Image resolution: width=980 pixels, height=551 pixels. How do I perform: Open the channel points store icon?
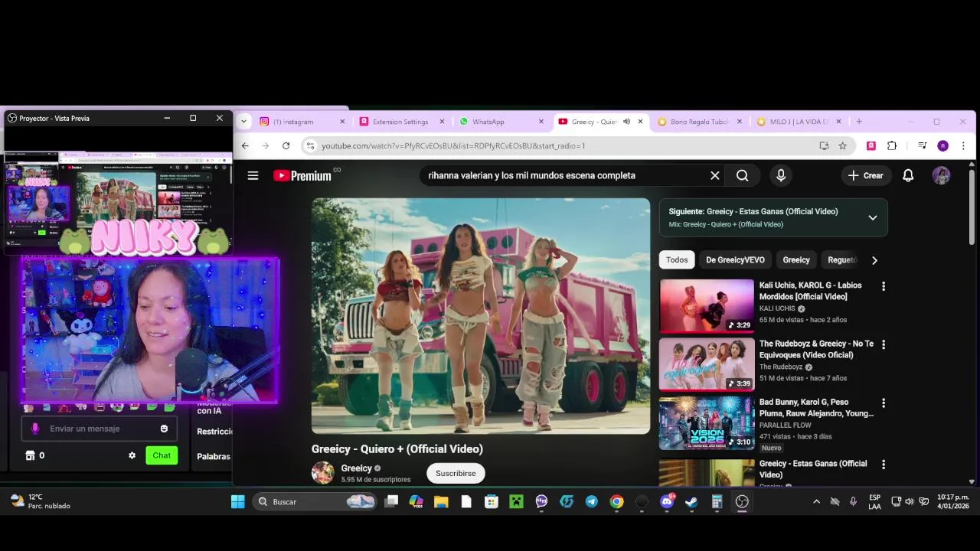[30, 455]
